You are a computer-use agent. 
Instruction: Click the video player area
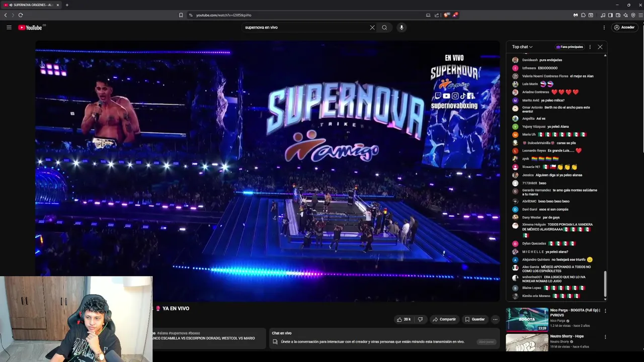click(x=268, y=171)
